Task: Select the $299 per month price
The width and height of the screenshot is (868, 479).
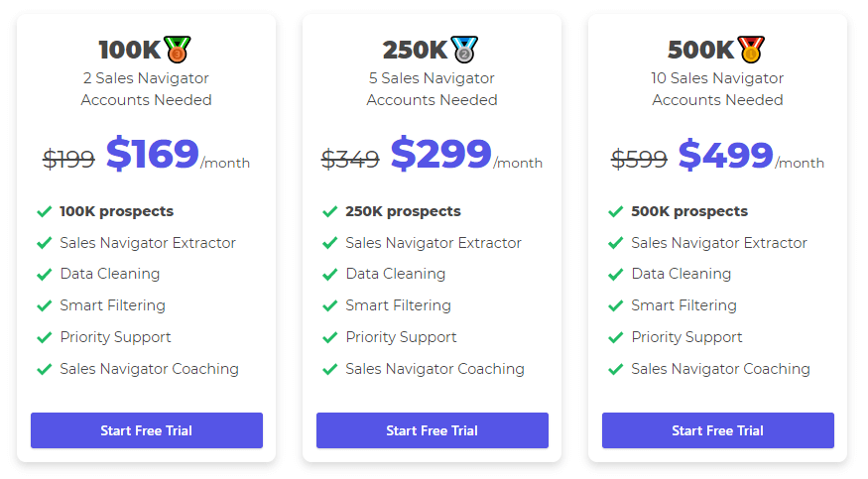Action: [440, 154]
